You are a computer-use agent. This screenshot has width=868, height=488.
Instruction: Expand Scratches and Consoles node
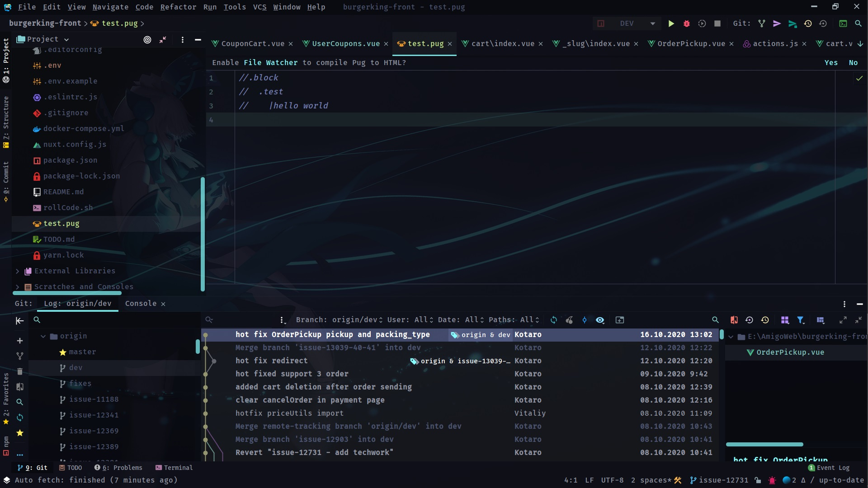click(x=18, y=287)
